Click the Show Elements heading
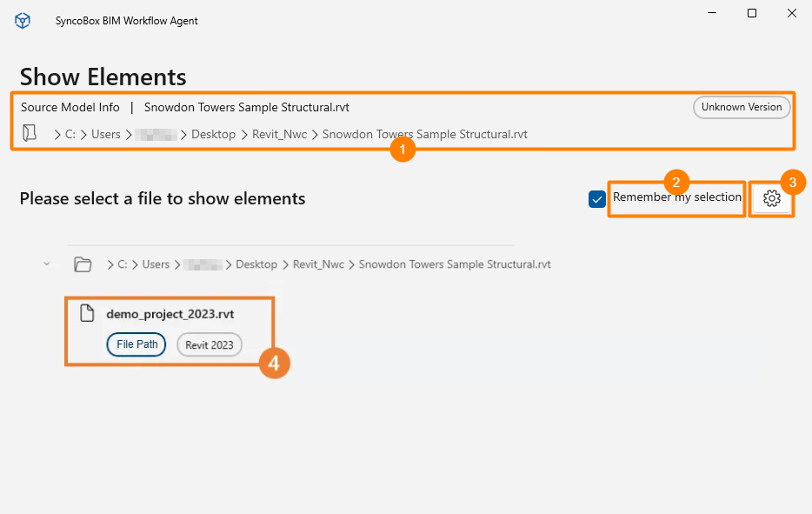Viewport: 812px width, 514px height. coord(103,77)
